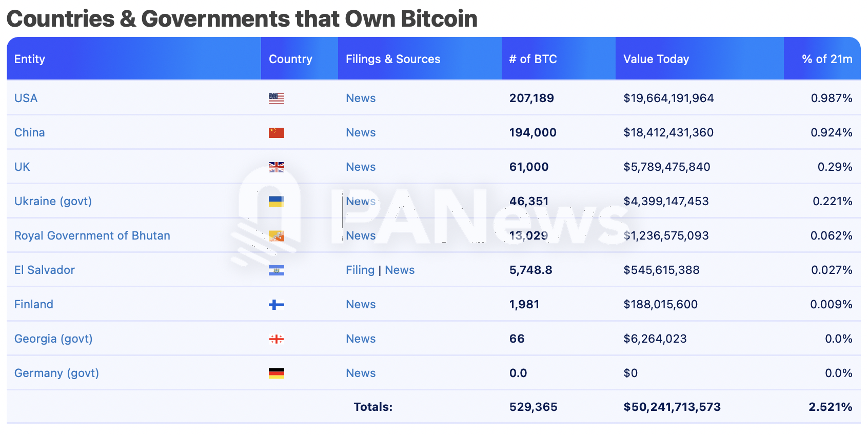Select the Ukraine (govt) entity link
This screenshot has height=435, width=868.
pyautogui.click(x=53, y=201)
